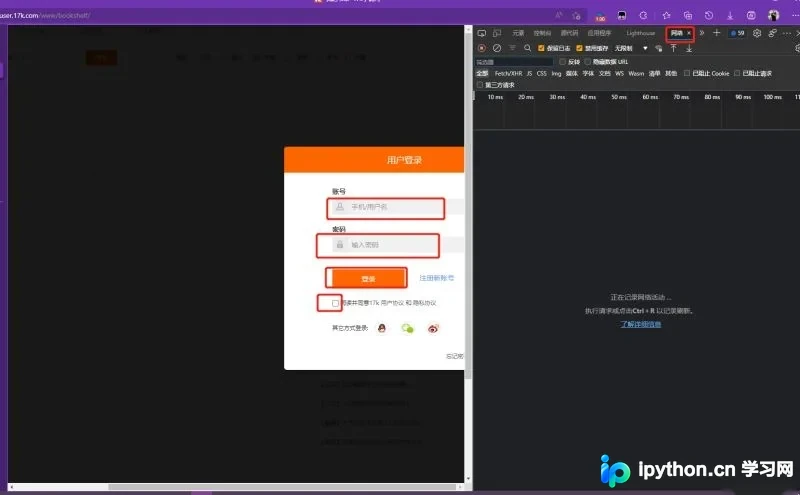Click the network filter text box
The width and height of the screenshot is (800, 495).
pyautogui.click(x=514, y=62)
